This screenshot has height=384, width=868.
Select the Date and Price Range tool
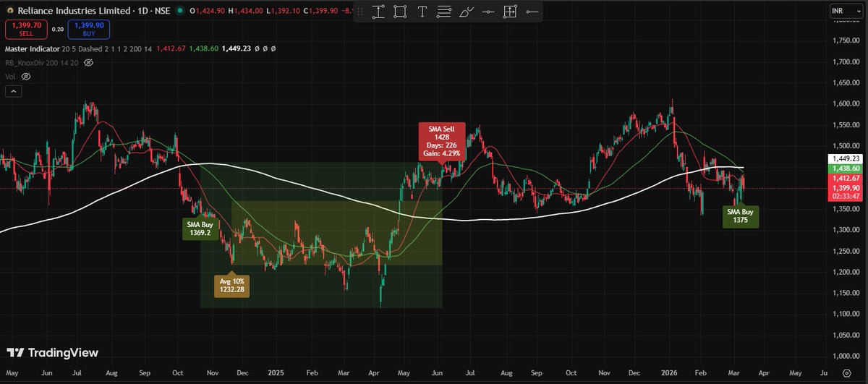pyautogui.click(x=510, y=12)
